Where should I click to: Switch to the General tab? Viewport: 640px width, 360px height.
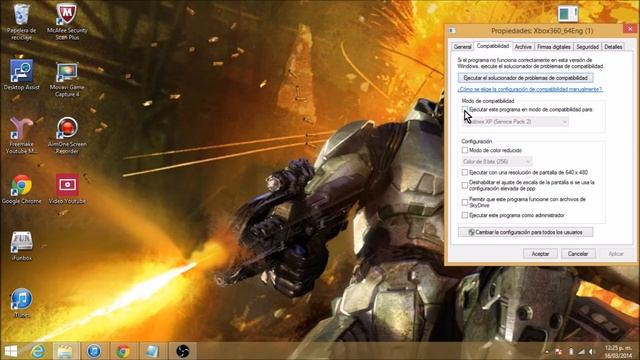click(x=462, y=47)
